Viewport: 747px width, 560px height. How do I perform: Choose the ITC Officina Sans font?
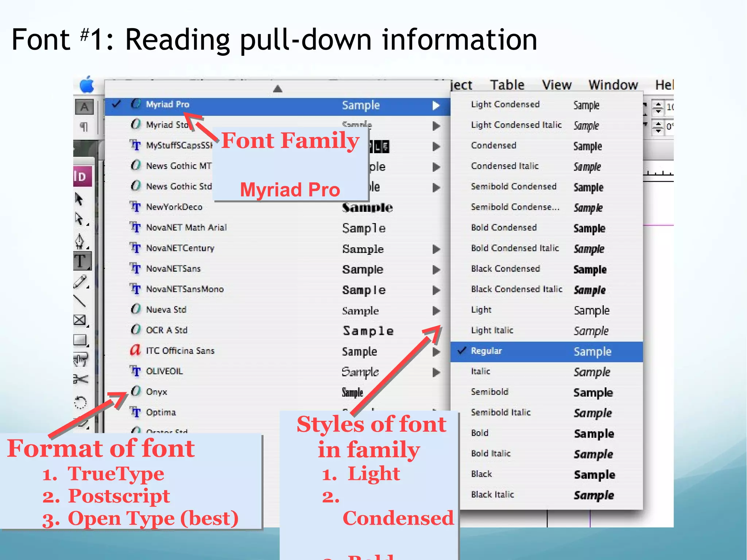pyautogui.click(x=278, y=351)
